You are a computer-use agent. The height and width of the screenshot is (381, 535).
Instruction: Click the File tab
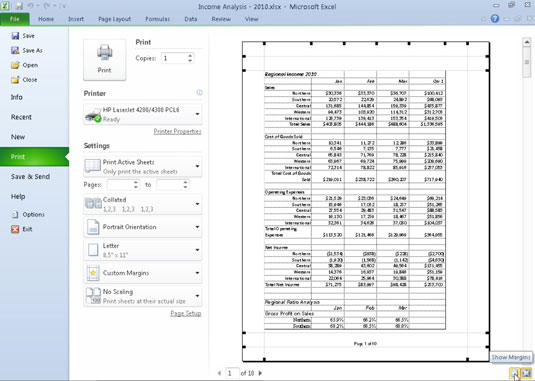pyautogui.click(x=15, y=19)
